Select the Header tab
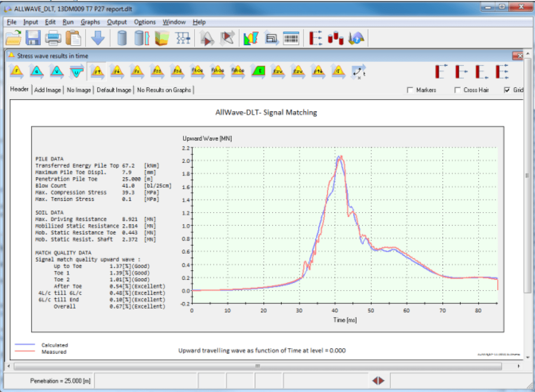 (x=19, y=89)
